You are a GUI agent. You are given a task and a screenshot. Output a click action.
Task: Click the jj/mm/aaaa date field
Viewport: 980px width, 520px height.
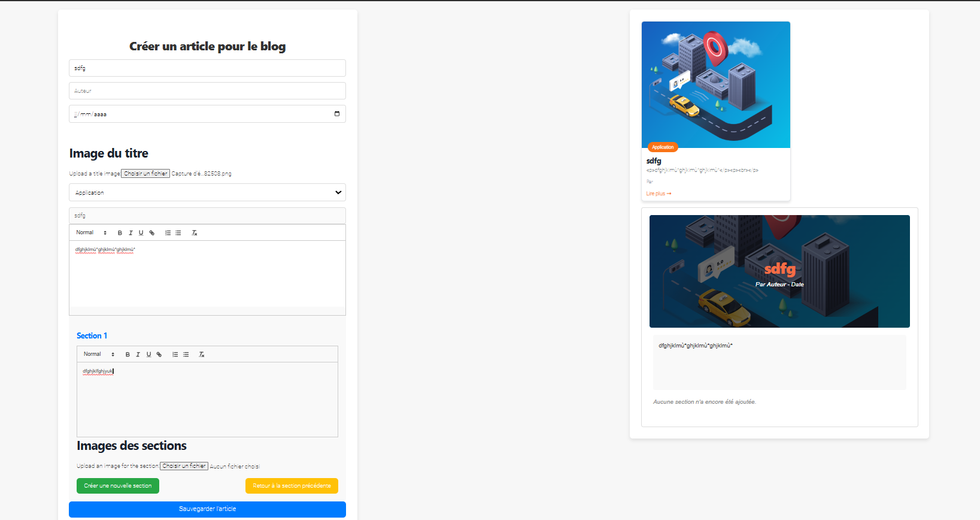[x=207, y=114]
